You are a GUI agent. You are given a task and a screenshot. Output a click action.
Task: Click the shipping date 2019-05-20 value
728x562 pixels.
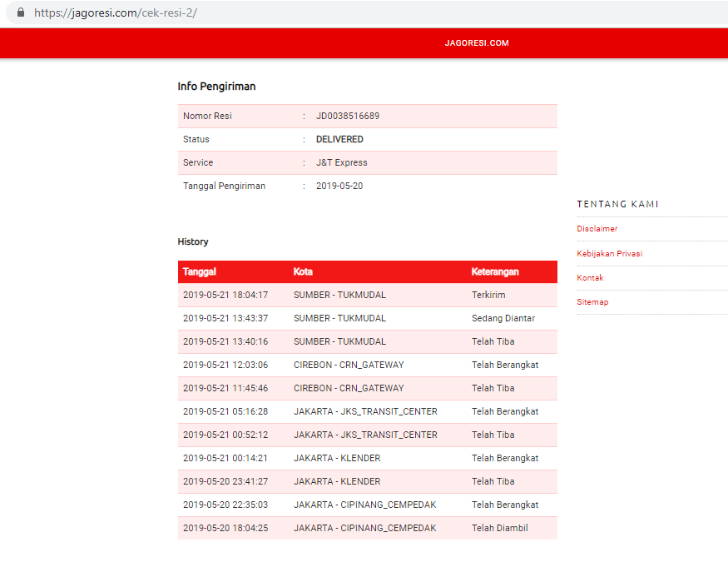tap(339, 186)
